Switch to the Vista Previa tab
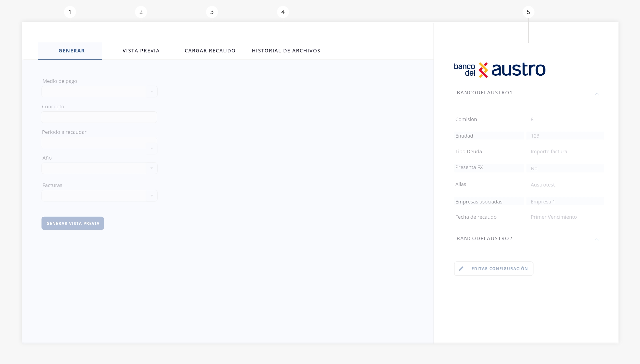The image size is (640, 364). 141,51
